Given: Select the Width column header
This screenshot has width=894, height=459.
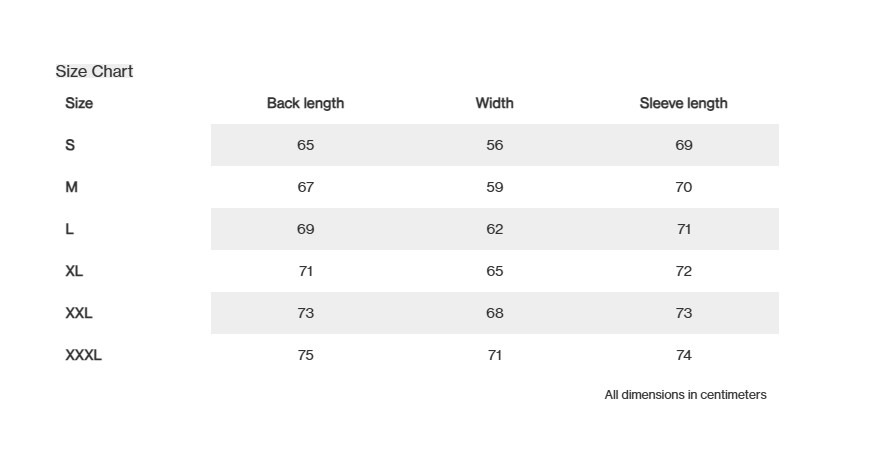Looking at the screenshot, I should tap(494, 103).
